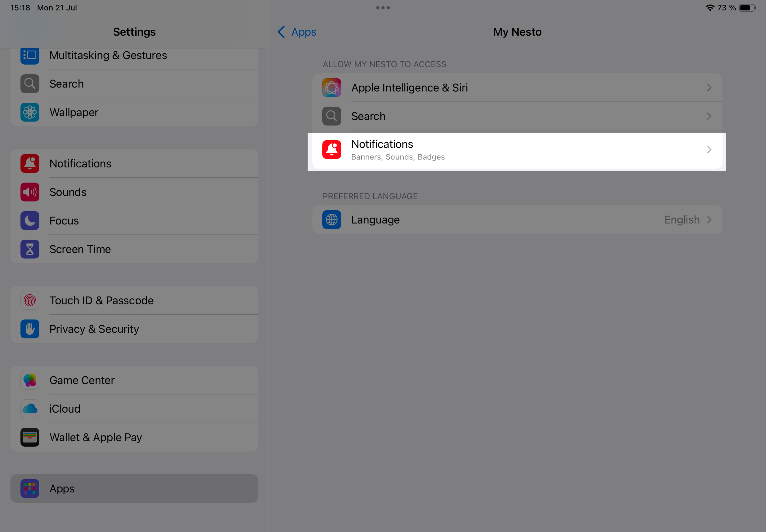This screenshot has width=766, height=532.
Task: Open Notifications details via its chevron
Action: pos(709,150)
